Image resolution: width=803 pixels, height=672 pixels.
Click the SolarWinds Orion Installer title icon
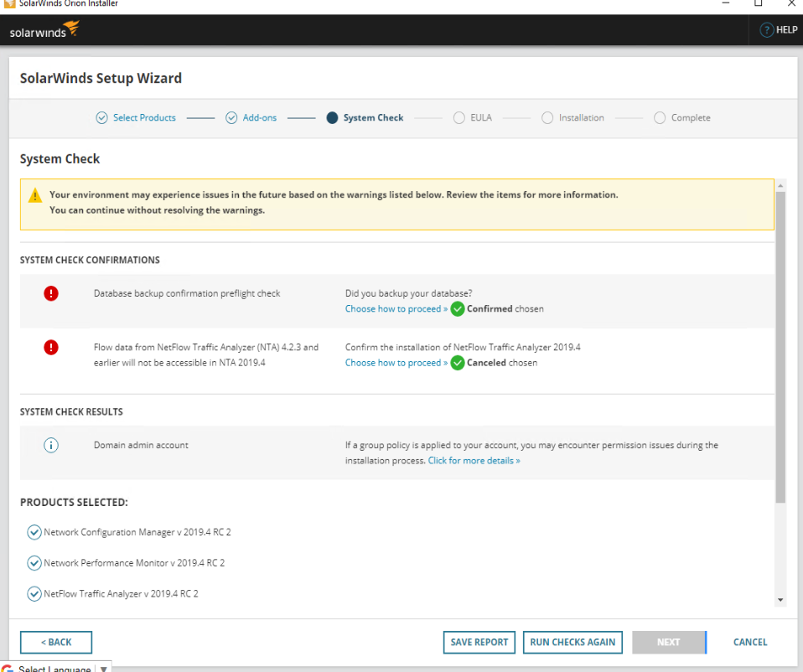click(10, 3)
